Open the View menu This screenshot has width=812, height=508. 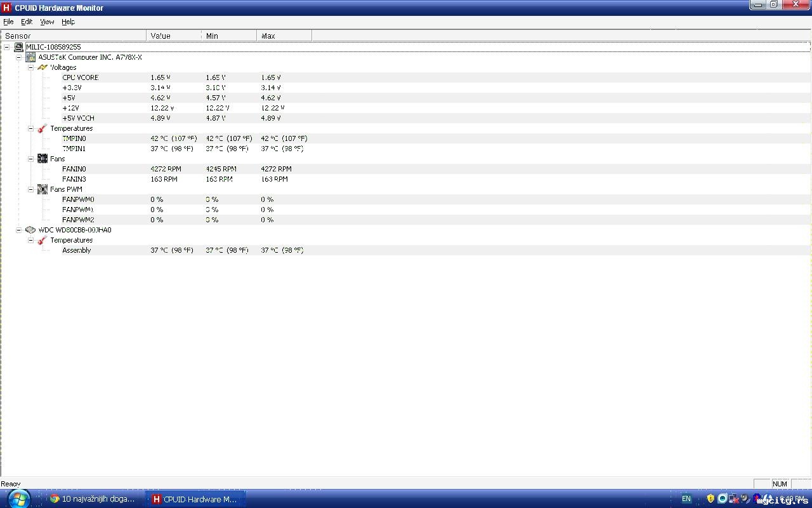point(47,22)
